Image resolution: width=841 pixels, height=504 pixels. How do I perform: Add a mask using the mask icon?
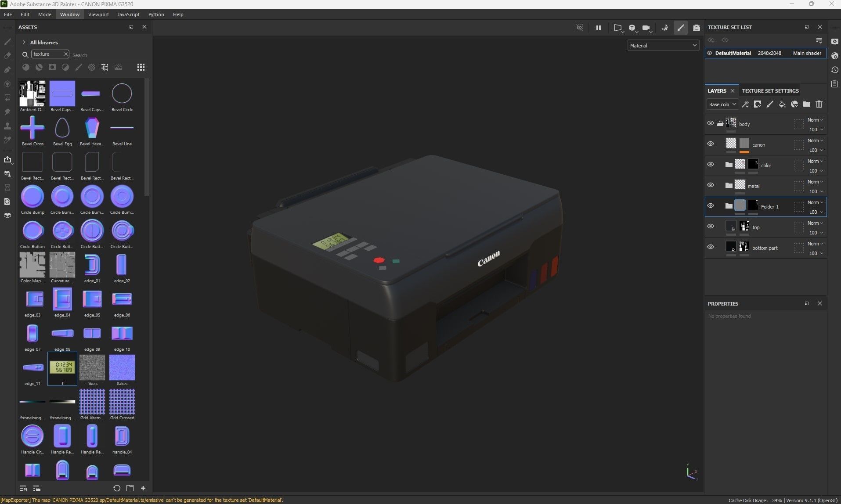click(757, 104)
